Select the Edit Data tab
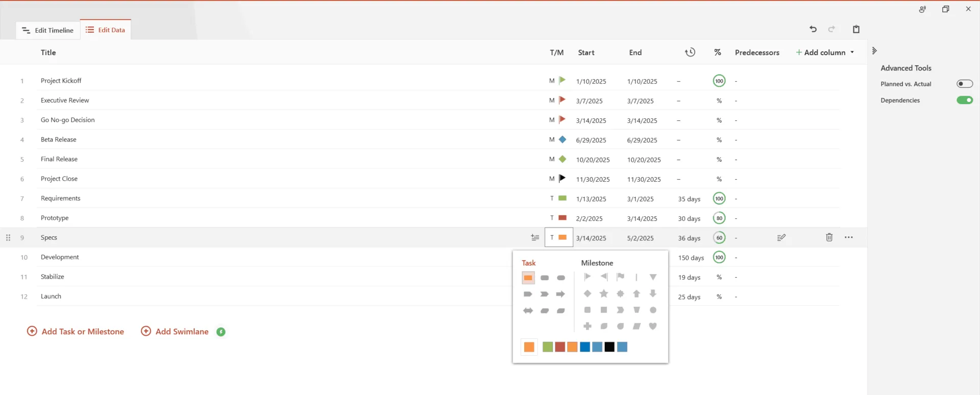 pyautogui.click(x=106, y=30)
